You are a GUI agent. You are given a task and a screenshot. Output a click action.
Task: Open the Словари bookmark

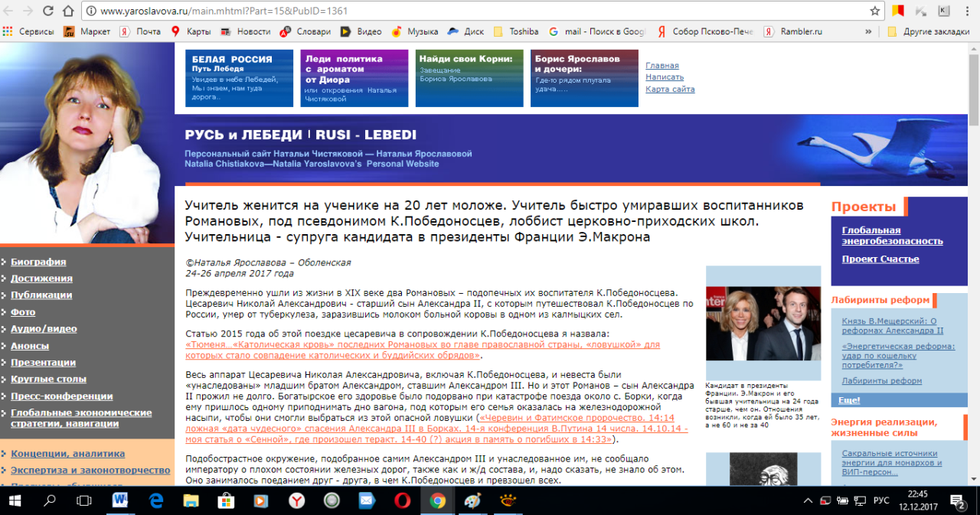305,31
